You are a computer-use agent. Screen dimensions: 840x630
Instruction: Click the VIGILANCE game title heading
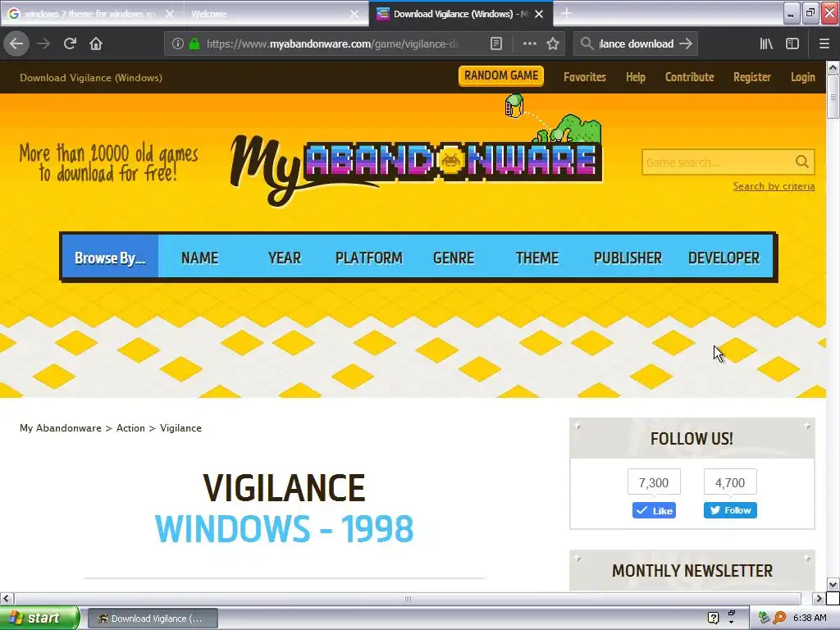[x=284, y=487]
